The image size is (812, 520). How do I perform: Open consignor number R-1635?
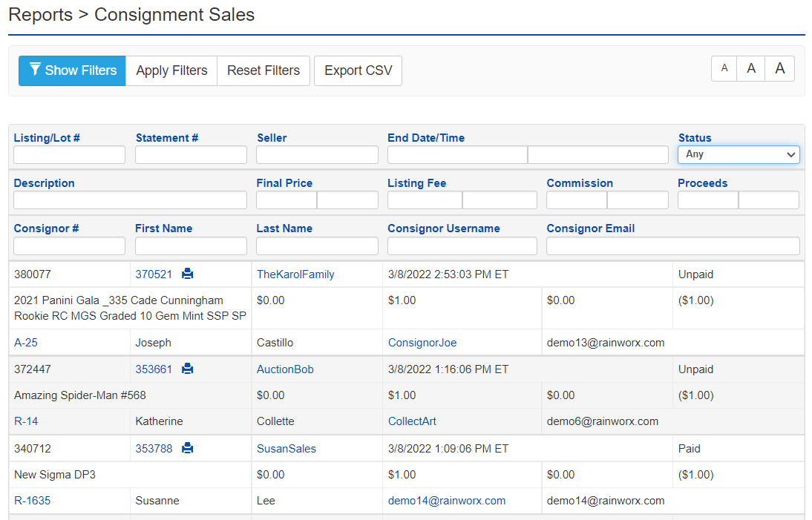pos(32,500)
